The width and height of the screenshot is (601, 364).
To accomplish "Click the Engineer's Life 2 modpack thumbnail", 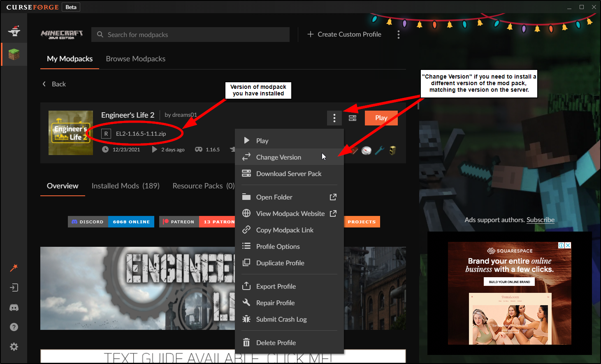I will (x=71, y=133).
